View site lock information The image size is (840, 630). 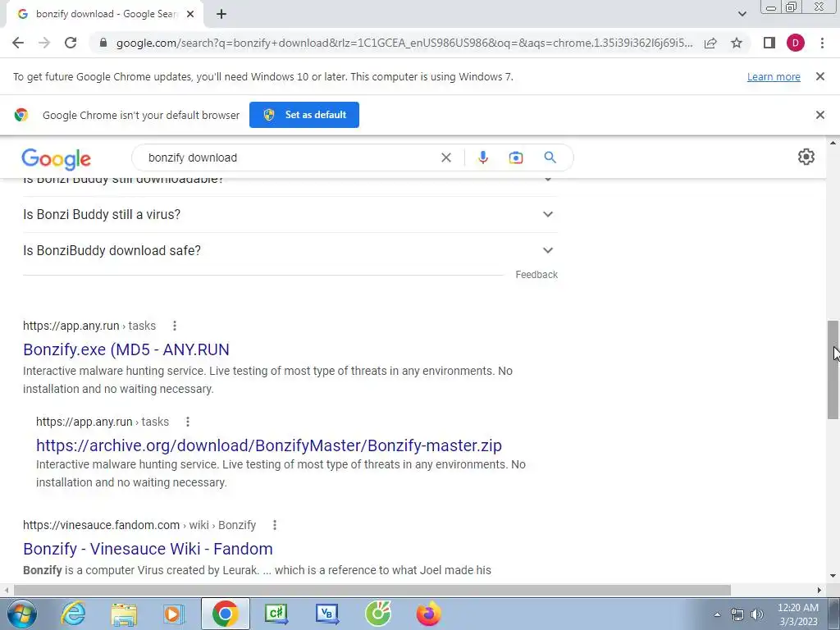click(x=103, y=43)
